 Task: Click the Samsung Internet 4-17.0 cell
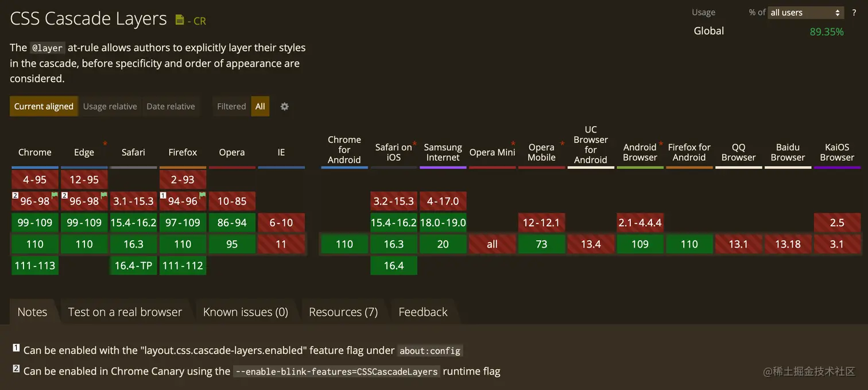click(443, 201)
